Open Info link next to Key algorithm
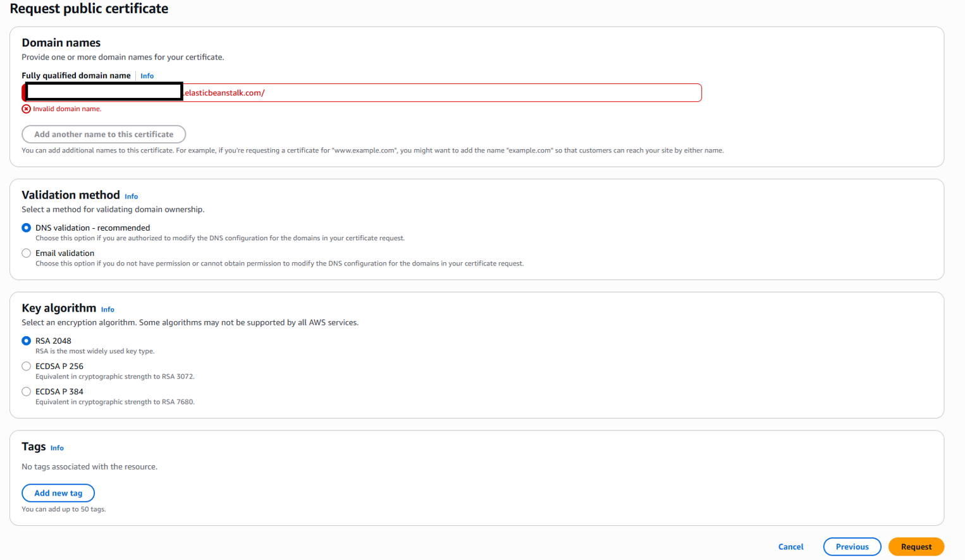 108,310
